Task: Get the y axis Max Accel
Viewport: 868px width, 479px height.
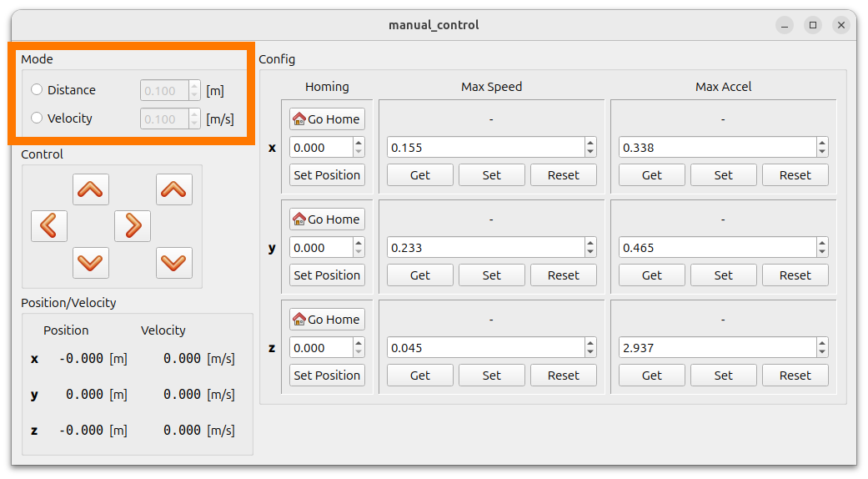Action: pyautogui.click(x=652, y=275)
